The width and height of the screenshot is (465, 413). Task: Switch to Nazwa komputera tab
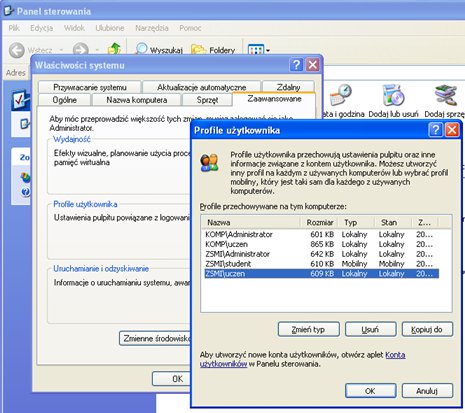(137, 100)
